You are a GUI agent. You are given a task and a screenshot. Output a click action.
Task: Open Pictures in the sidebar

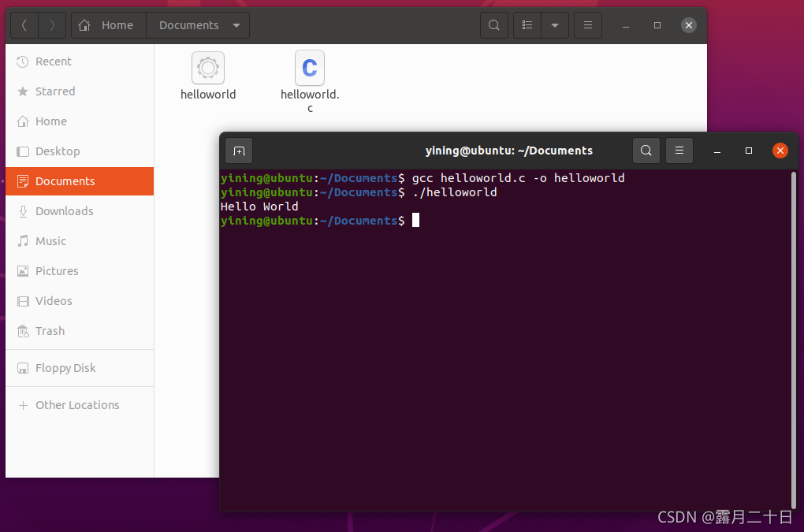tap(80, 271)
